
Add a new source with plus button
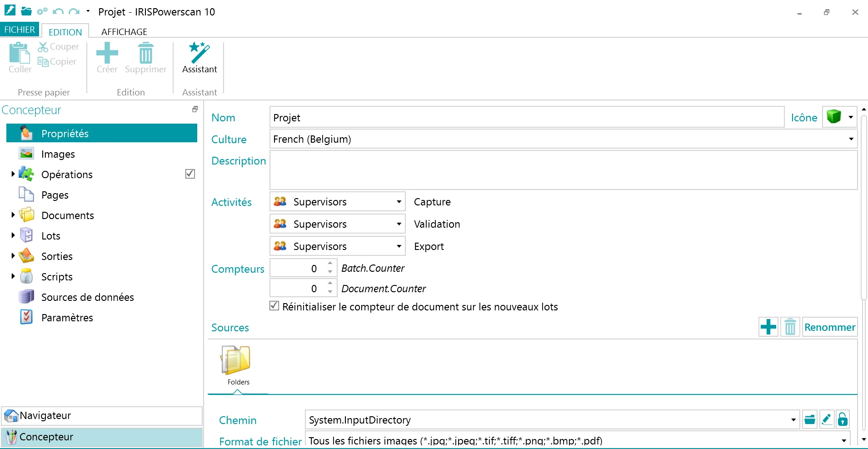(x=768, y=327)
